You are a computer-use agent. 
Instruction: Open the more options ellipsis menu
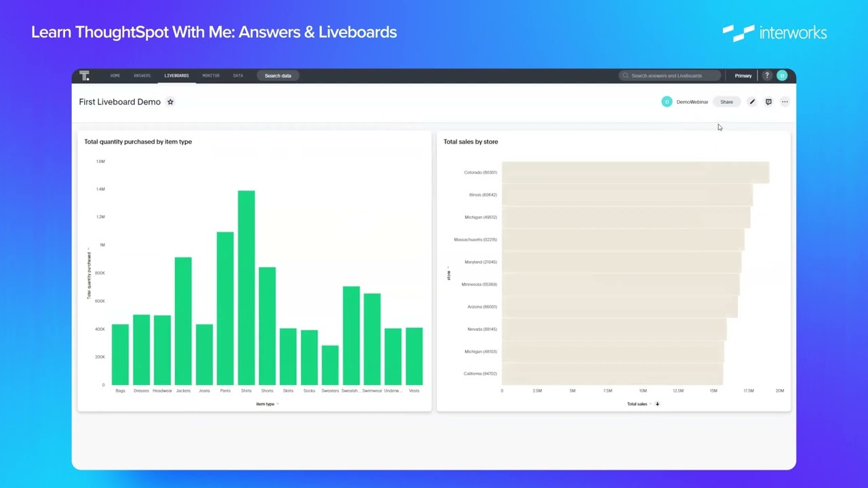(785, 102)
